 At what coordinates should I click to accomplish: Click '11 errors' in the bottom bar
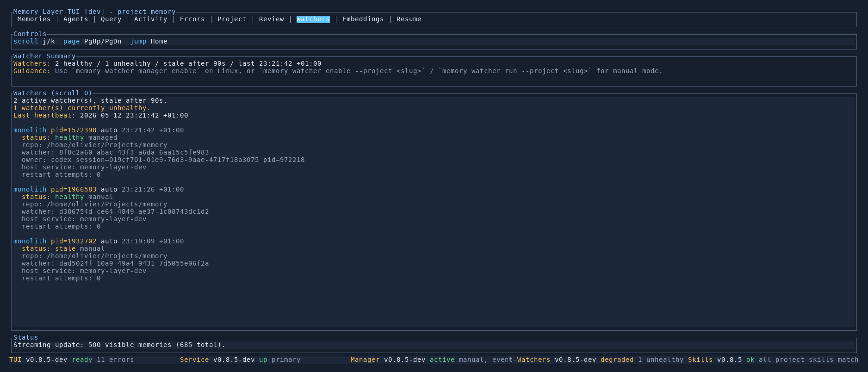(115, 360)
